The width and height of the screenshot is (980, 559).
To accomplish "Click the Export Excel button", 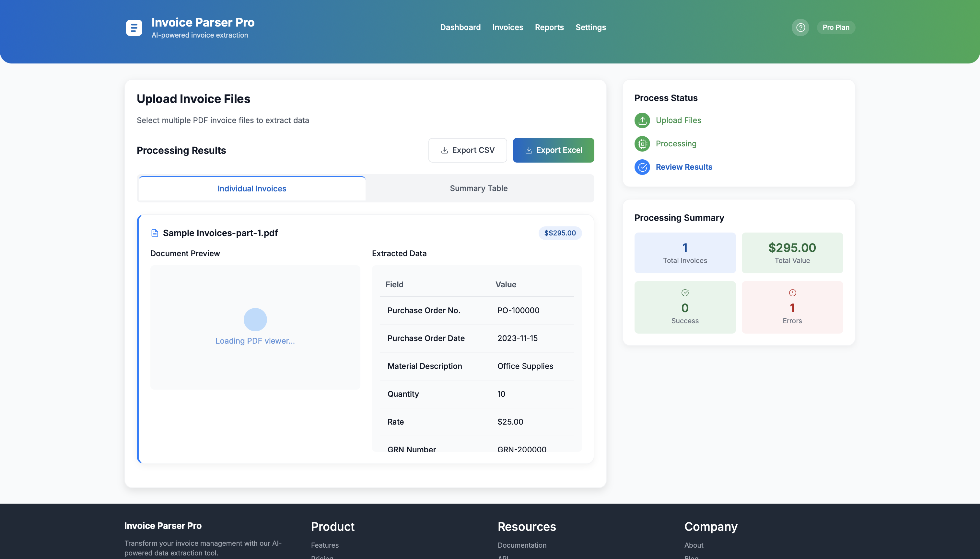I will pos(553,150).
